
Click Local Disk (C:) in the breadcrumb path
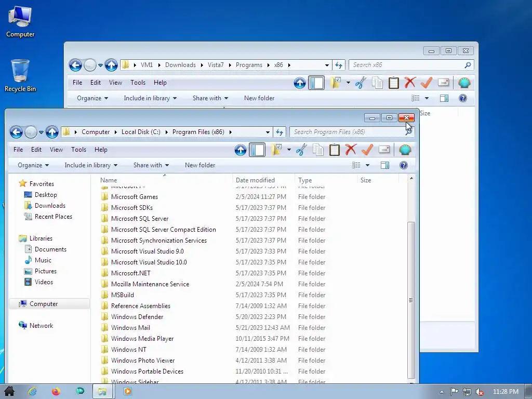(x=141, y=132)
